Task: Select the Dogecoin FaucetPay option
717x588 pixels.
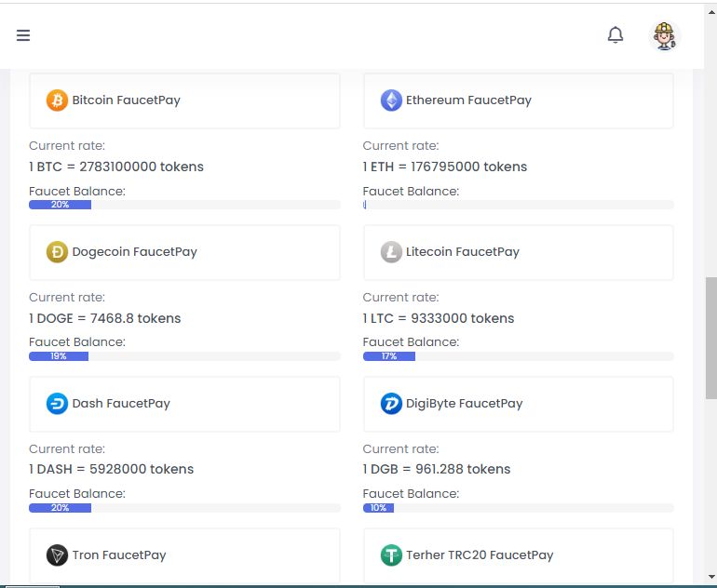Action: click(184, 252)
